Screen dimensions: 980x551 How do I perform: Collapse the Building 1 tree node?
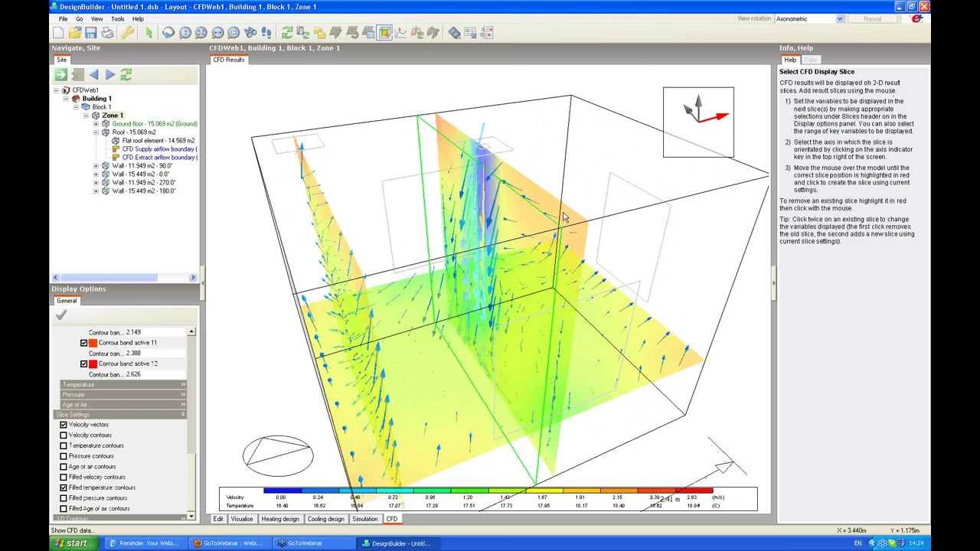(67, 99)
